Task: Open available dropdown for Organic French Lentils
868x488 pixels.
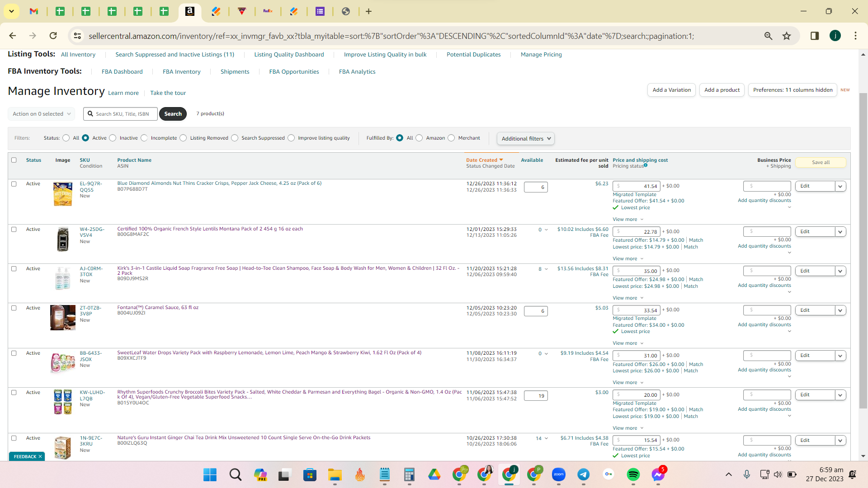Action: pos(546,230)
